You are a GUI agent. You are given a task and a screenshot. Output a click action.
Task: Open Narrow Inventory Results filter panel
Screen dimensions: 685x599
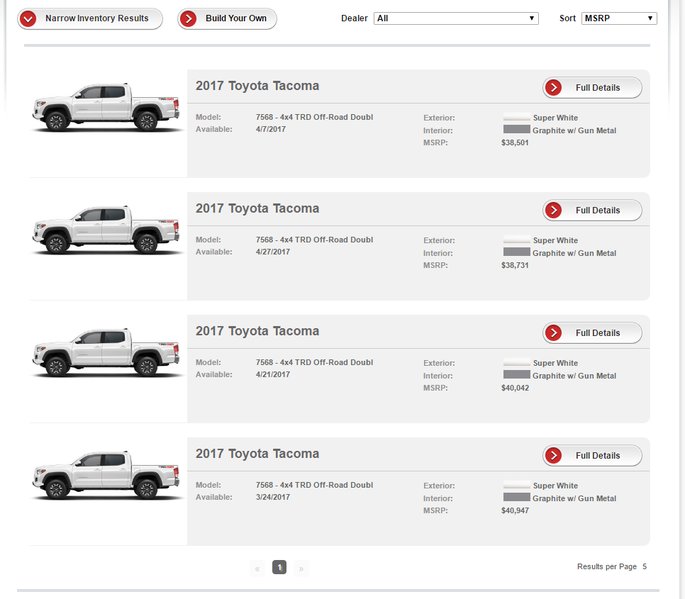click(x=90, y=19)
